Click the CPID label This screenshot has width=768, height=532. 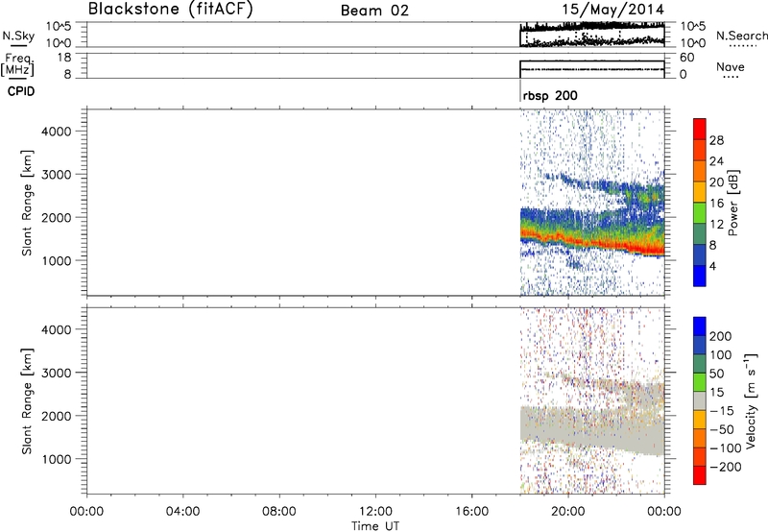[21, 91]
